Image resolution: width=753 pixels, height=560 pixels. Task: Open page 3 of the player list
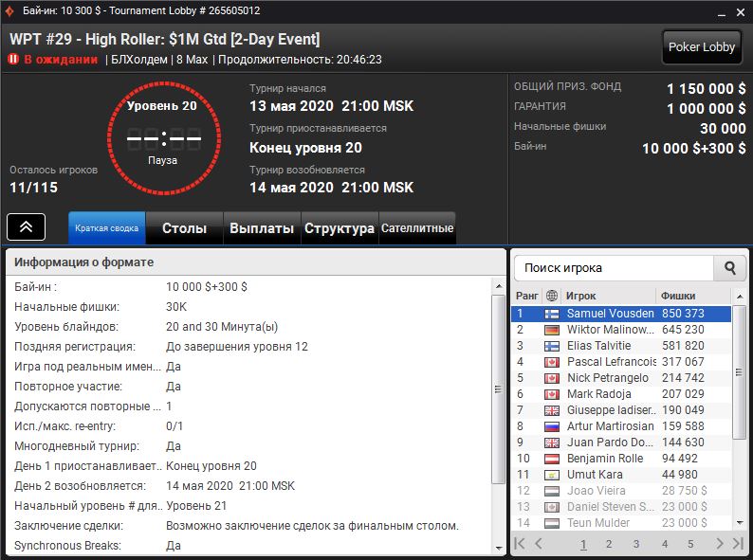click(x=636, y=544)
